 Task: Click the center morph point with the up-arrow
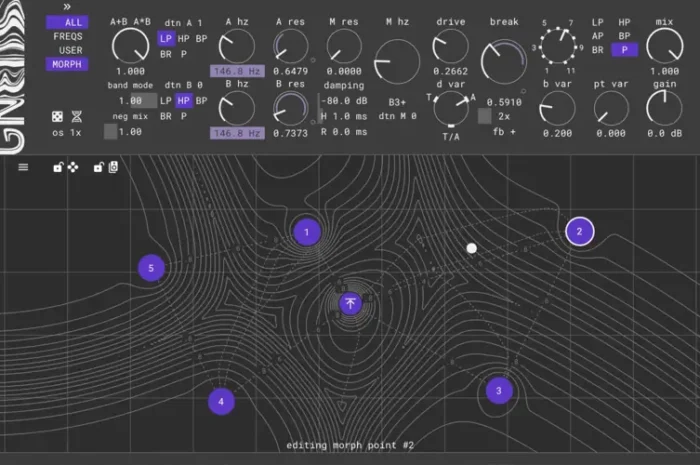(x=350, y=304)
